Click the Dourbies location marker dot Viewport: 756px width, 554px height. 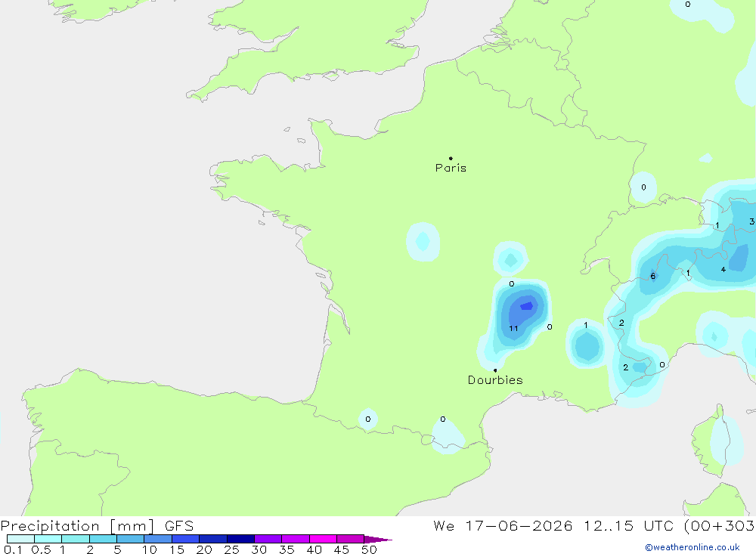pos(495,370)
